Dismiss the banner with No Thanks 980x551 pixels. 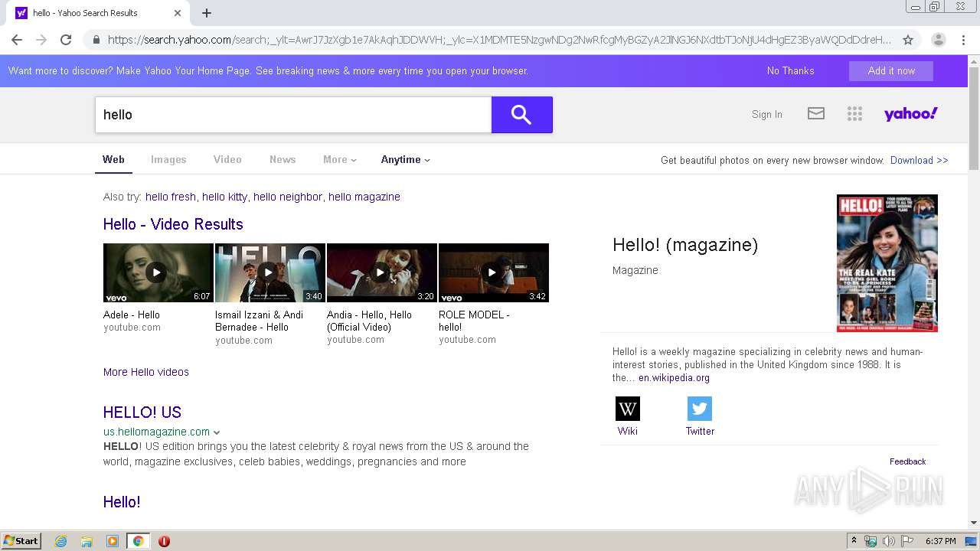pos(791,70)
